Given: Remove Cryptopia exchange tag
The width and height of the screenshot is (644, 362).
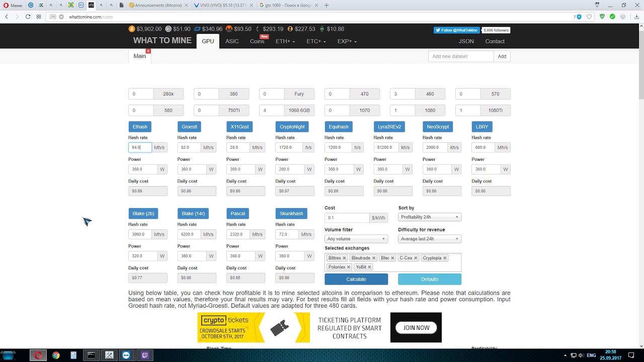Looking at the screenshot, I should click(x=445, y=258).
